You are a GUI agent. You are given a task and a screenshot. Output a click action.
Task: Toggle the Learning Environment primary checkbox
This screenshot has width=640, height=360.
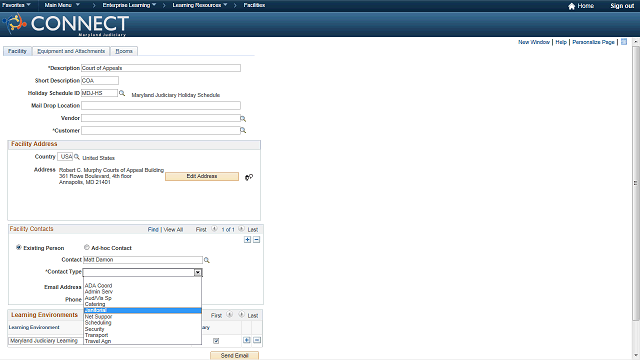216,341
